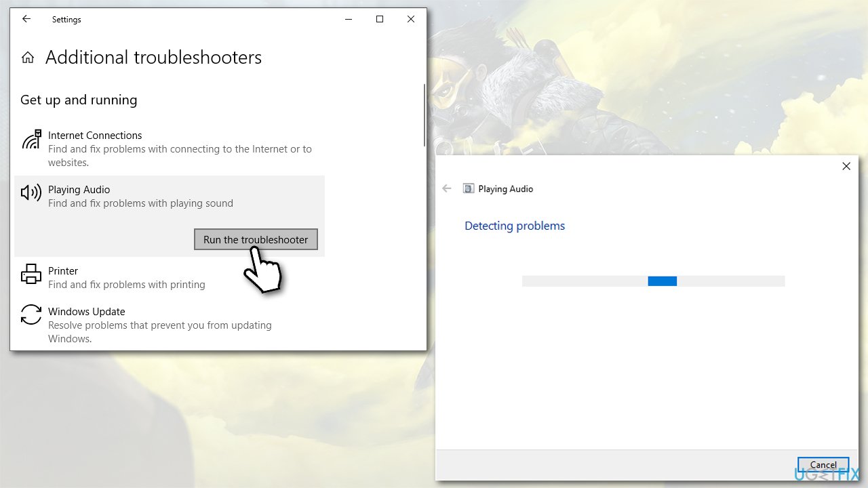Viewport: 868px width, 488px height.
Task: Select the Windows Update troubleshooter title
Action: point(87,312)
